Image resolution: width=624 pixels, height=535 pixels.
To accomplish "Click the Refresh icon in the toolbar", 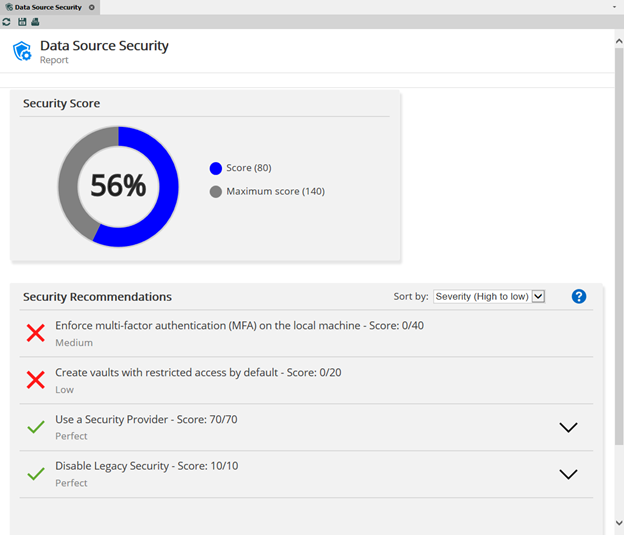I will (x=7, y=21).
